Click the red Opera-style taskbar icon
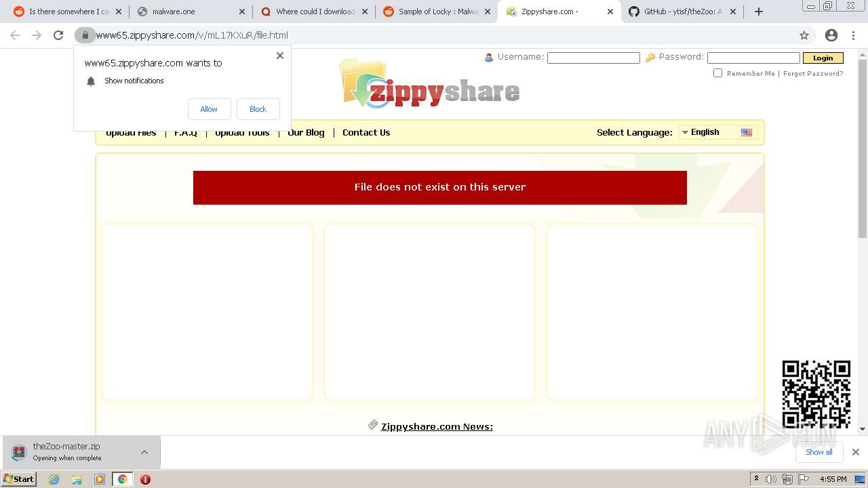868x488 pixels. tap(145, 479)
